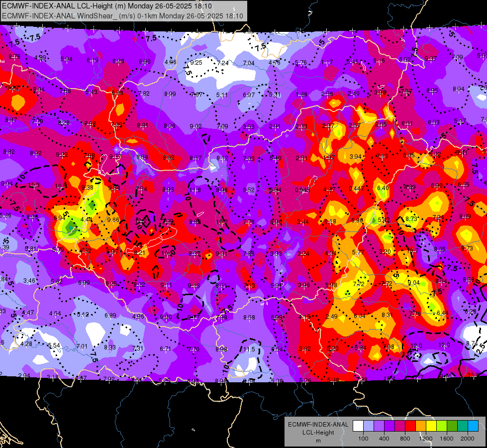Viewport: 487px width, 448px height.
Task: Click the grid value "8.69"
Action: [x=465, y=217]
